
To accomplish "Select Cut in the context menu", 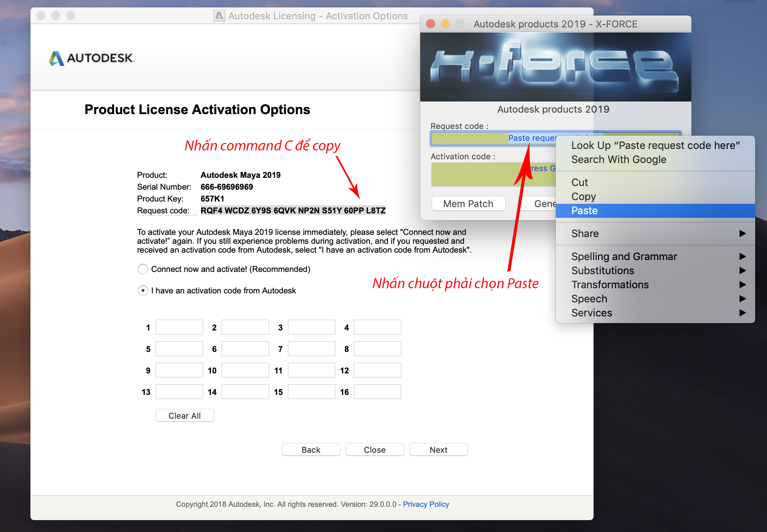I will pyautogui.click(x=580, y=182).
